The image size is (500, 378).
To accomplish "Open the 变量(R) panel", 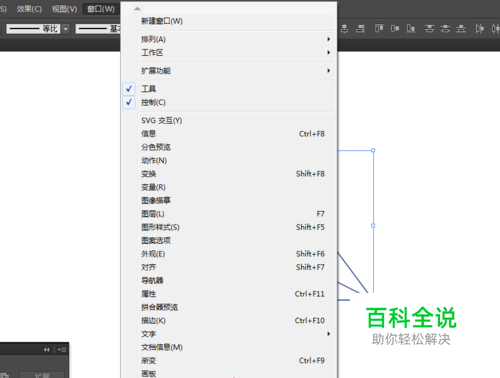I will (230, 187).
